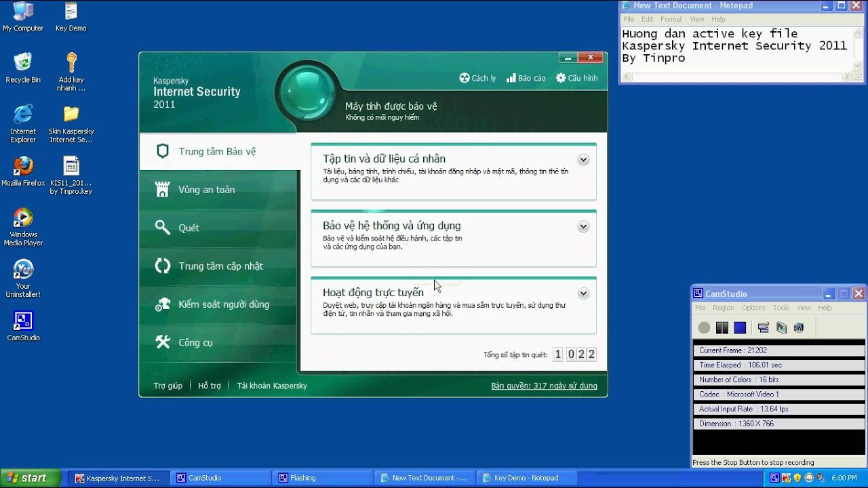Select Add key nhanh desktop icon

click(71, 73)
